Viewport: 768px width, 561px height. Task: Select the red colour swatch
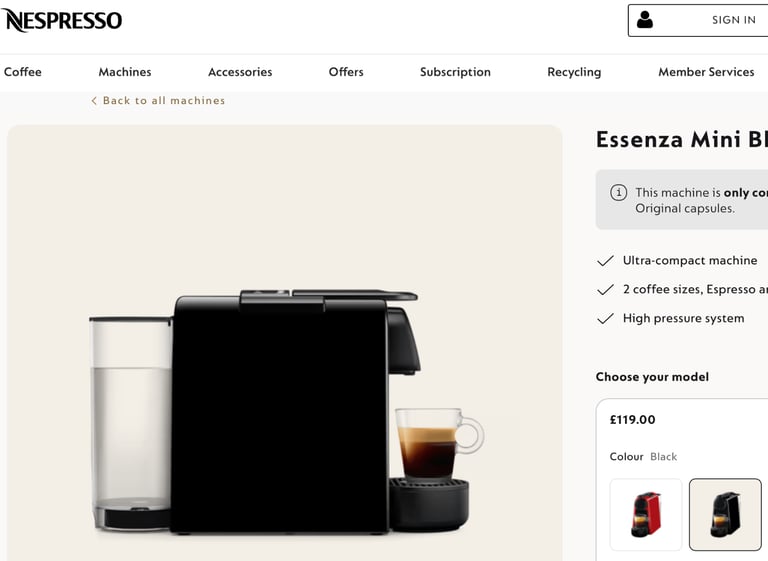[x=646, y=514]
